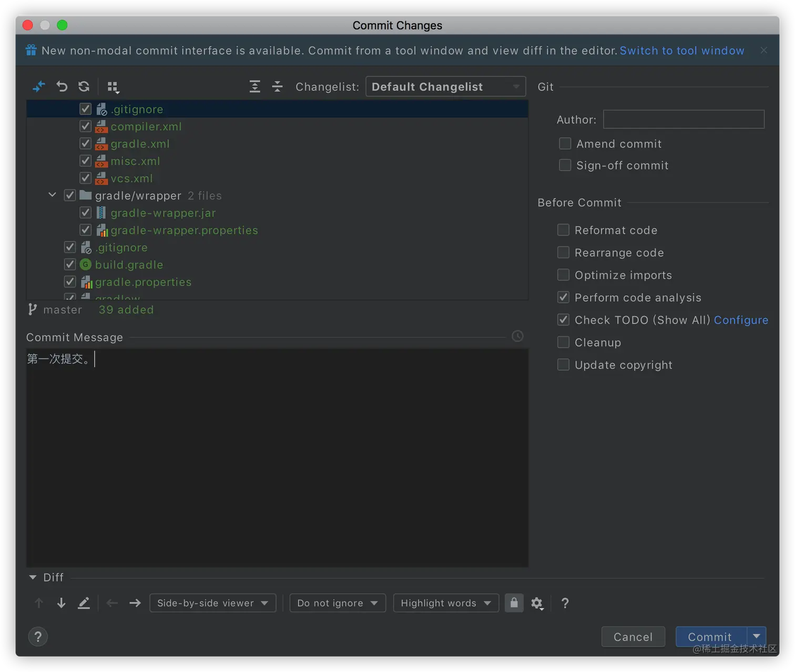795x672 pixels.
Task: Open dialog help button at bottom left
Action: (x=38, y=637)
